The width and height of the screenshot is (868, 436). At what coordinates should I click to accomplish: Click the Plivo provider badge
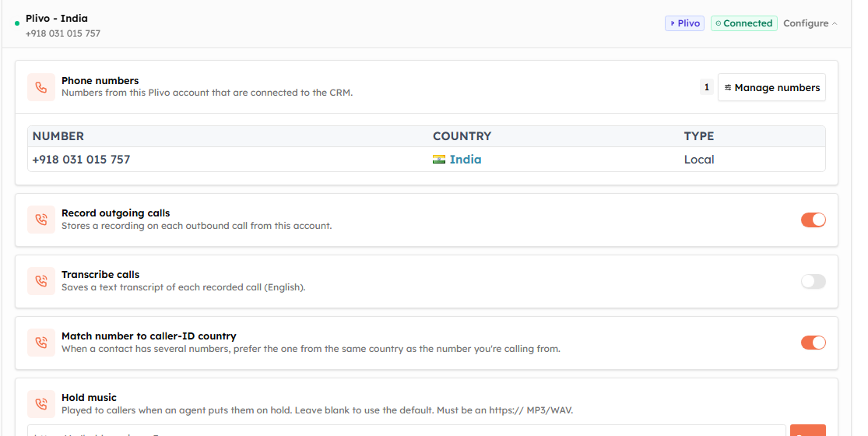coord(685,23)
